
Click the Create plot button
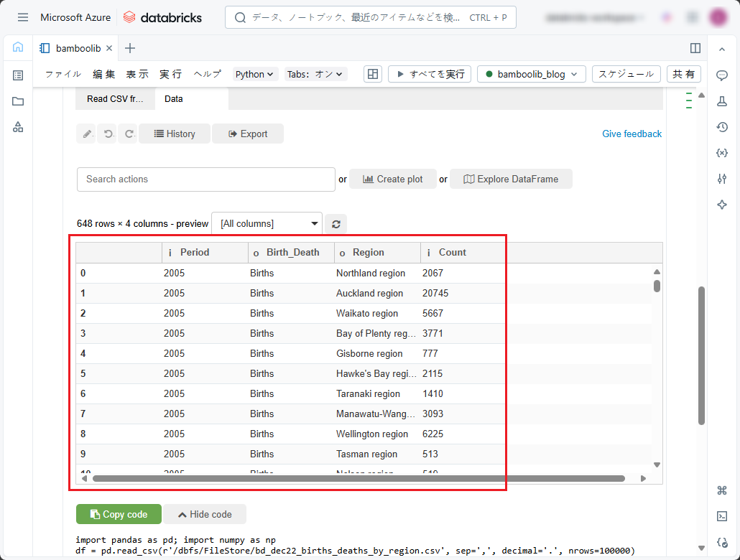(x=392, y=179)
